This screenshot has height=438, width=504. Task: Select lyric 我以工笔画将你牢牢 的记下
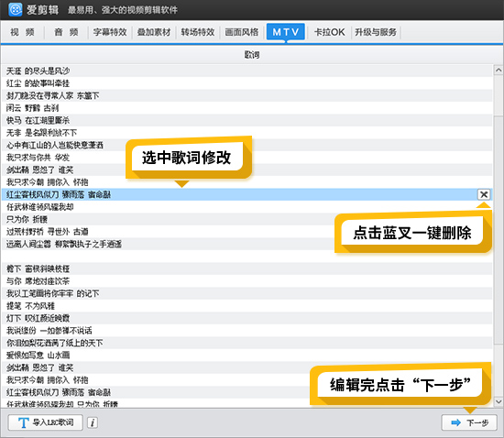[247, 293]
